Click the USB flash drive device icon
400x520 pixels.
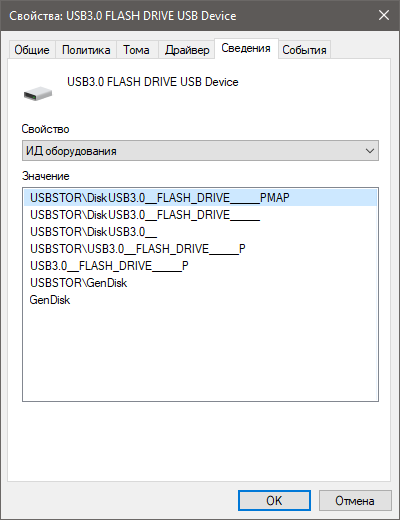click(x=38, y=93)
